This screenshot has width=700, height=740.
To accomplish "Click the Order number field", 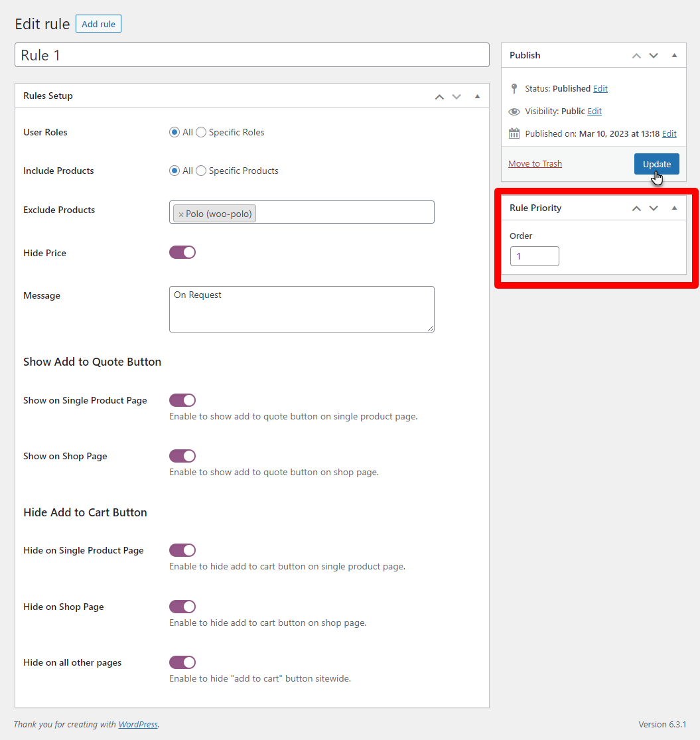I will [534, 256].
